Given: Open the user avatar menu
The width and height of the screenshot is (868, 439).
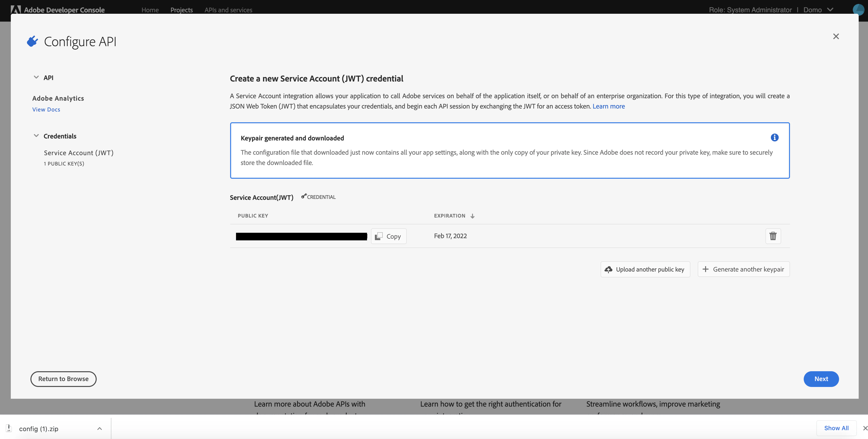Looking at the screenshot, I should tap(859, 9).
